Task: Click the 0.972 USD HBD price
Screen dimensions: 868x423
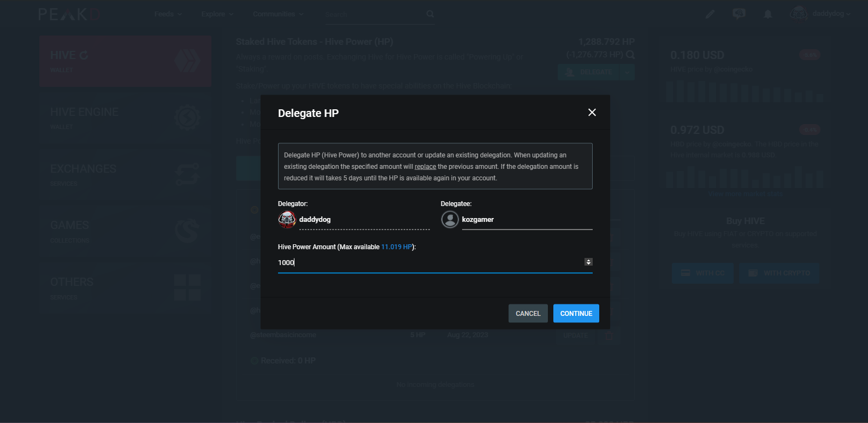Action: (697, 130)
